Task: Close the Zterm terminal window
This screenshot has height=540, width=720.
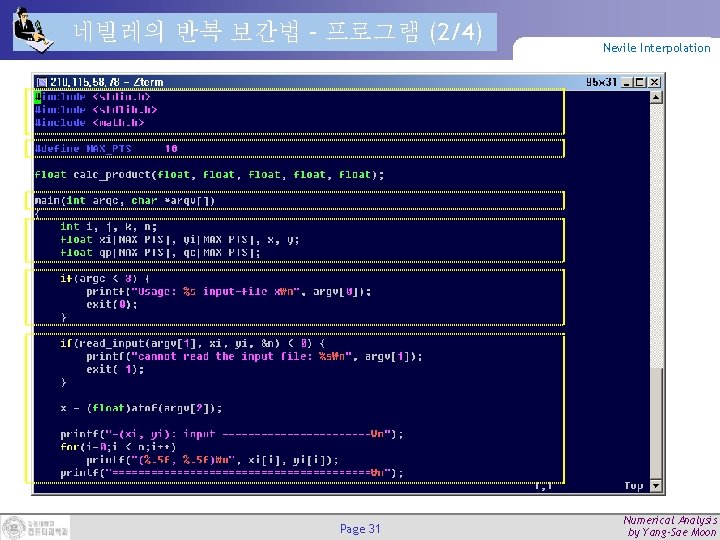Action: click(x=654, y=82)
